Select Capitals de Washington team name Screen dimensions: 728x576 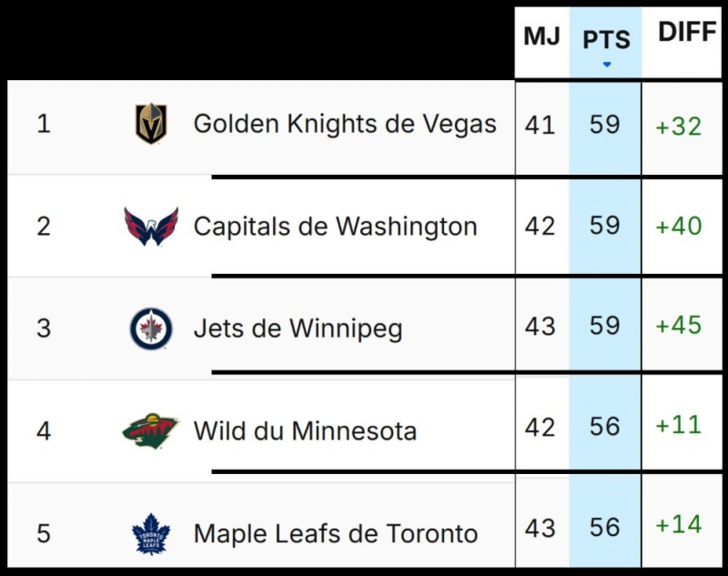[337, 226]
